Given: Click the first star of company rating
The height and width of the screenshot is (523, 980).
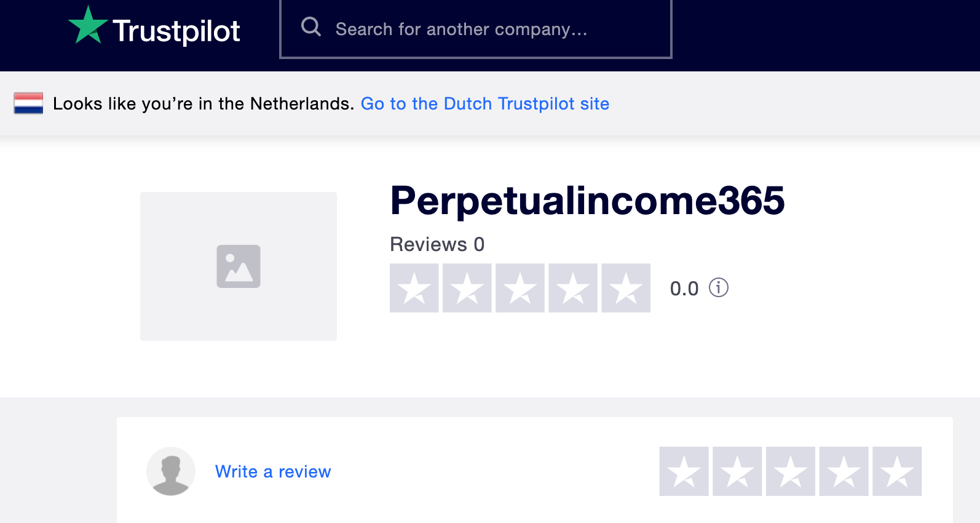Looking at the screenshot, I should pos(414,288).
